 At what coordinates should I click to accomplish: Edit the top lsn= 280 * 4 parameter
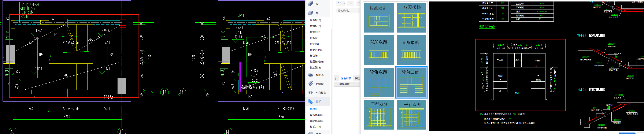tap(520, 45)
